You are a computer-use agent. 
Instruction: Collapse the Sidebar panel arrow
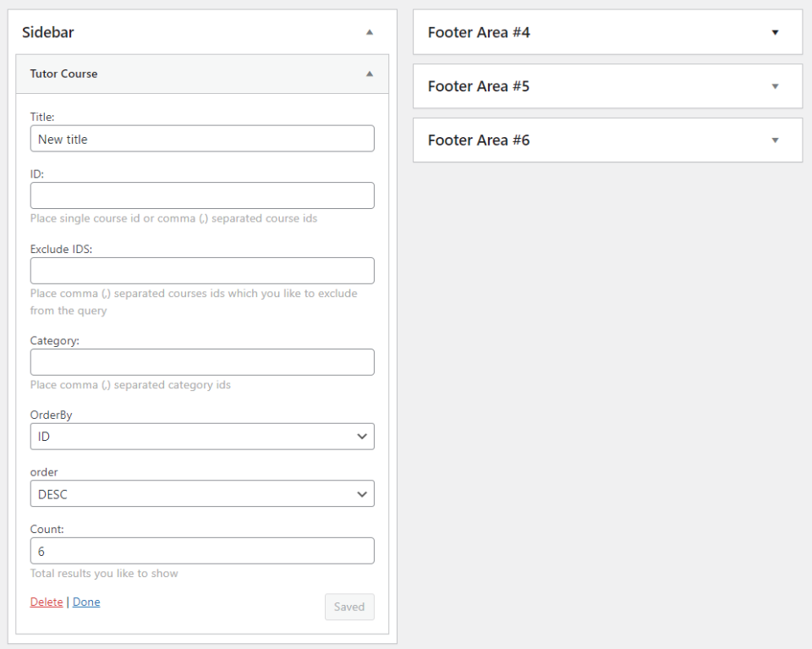coord(369,32)
